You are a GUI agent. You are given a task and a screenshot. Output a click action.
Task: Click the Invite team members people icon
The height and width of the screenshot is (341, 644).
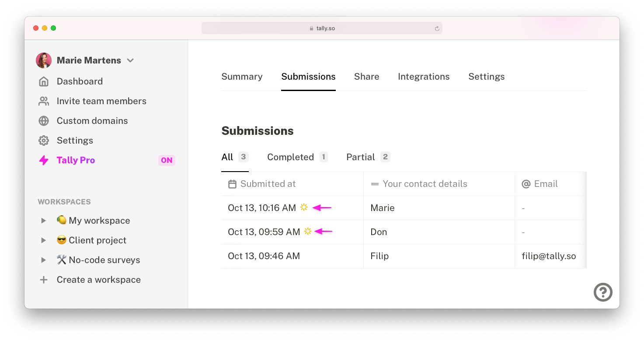(43, 101)
